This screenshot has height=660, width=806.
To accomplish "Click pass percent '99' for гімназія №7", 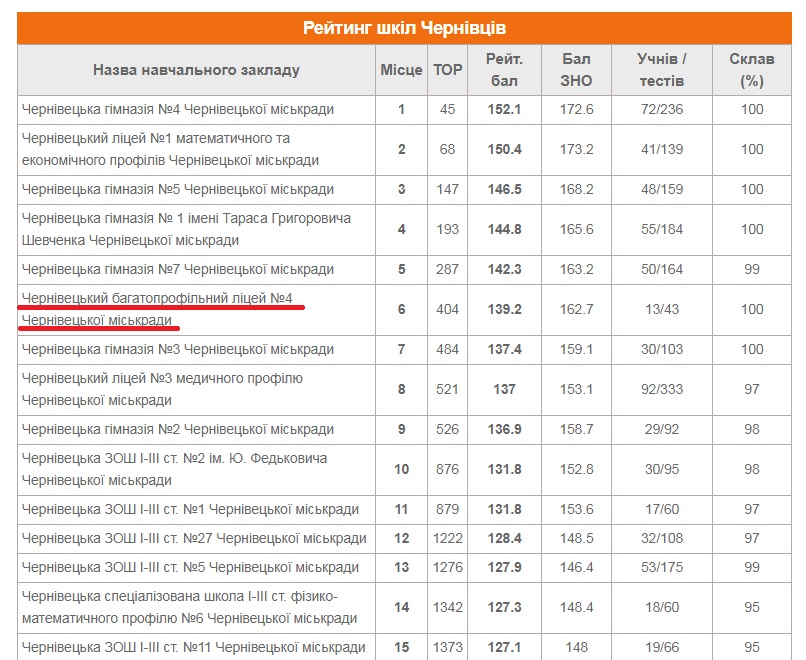I will [752, 270].
